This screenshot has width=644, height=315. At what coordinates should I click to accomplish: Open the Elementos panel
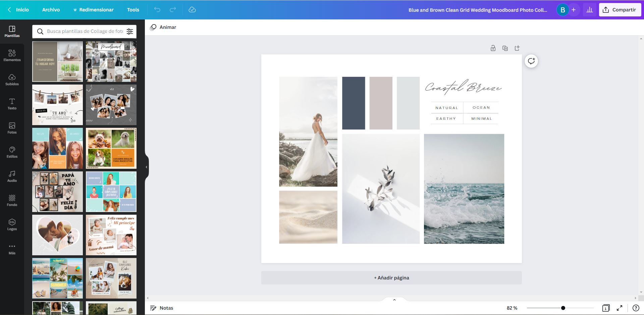click(12, 55)
